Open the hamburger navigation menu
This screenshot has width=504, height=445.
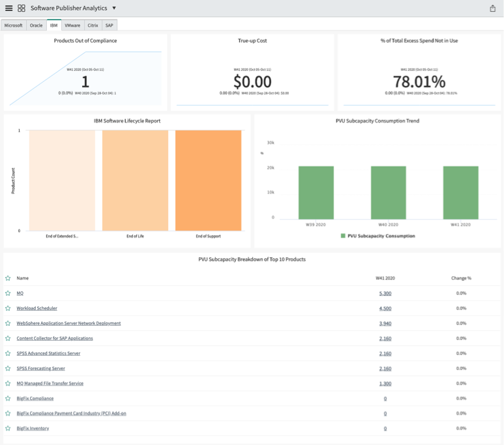9,8
